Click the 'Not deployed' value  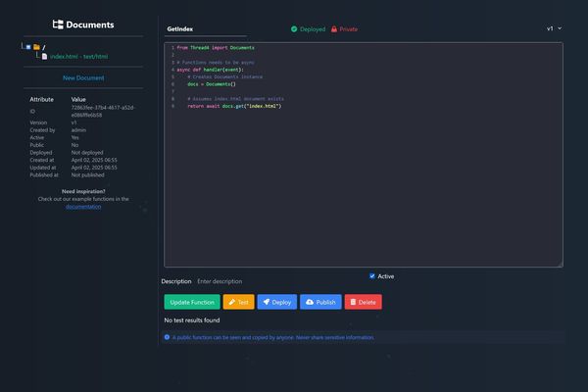point(87,152)
